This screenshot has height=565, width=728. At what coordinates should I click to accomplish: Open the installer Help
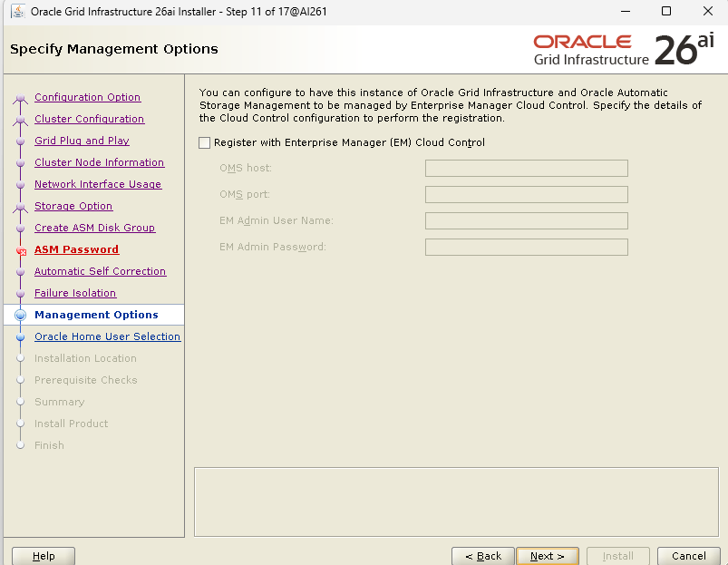pos(44,556)
